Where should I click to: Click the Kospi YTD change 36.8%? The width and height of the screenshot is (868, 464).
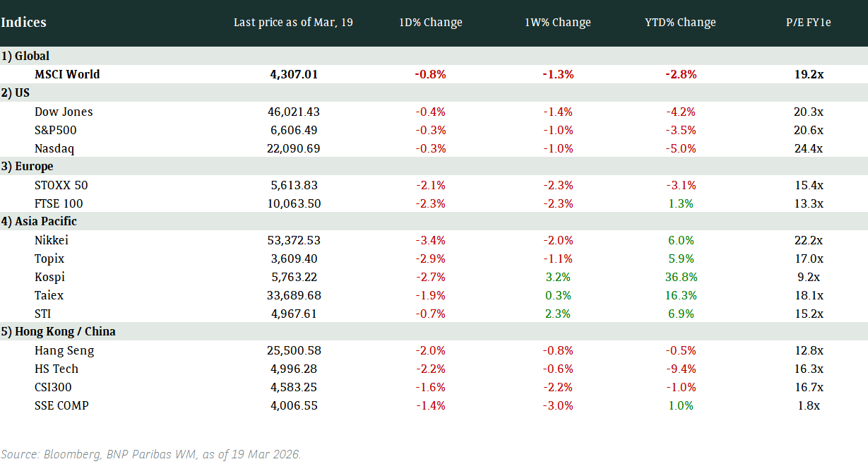680,277
